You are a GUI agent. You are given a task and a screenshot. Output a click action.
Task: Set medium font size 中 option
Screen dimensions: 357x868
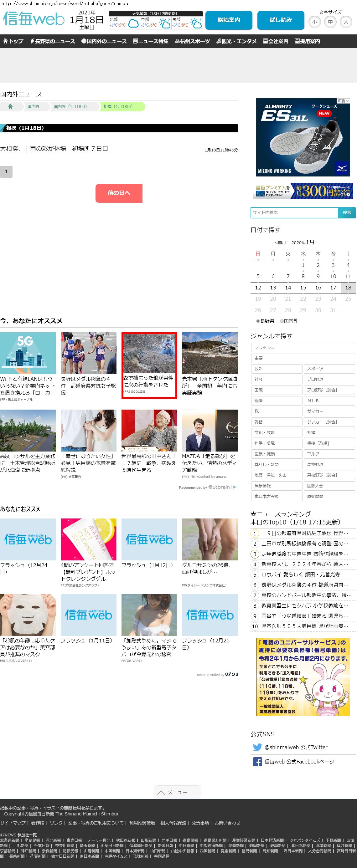pos(330,22)
